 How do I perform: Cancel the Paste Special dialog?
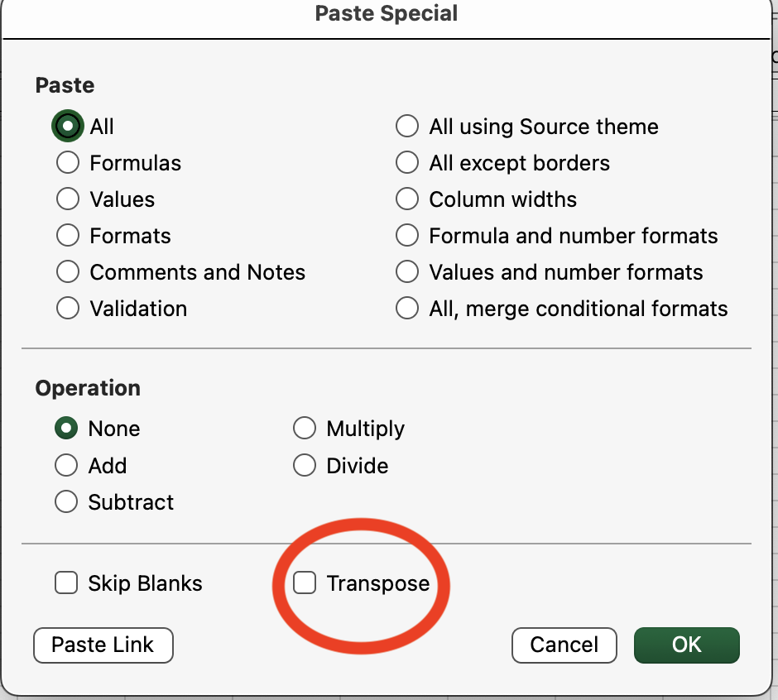point(564,645)
